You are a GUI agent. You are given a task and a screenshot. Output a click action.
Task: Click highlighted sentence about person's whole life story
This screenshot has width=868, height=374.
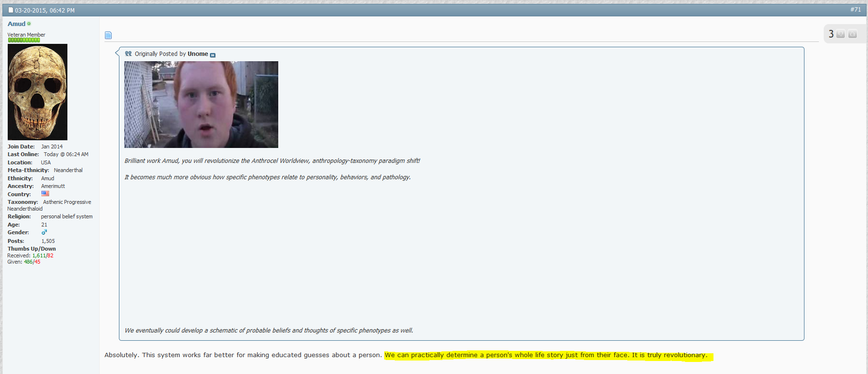point(546,355)
